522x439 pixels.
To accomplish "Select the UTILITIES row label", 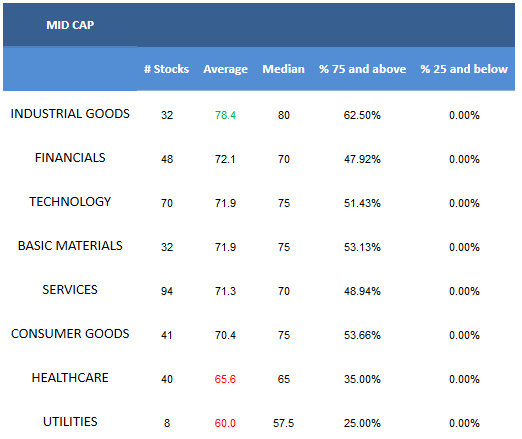I will pos(70,422).
